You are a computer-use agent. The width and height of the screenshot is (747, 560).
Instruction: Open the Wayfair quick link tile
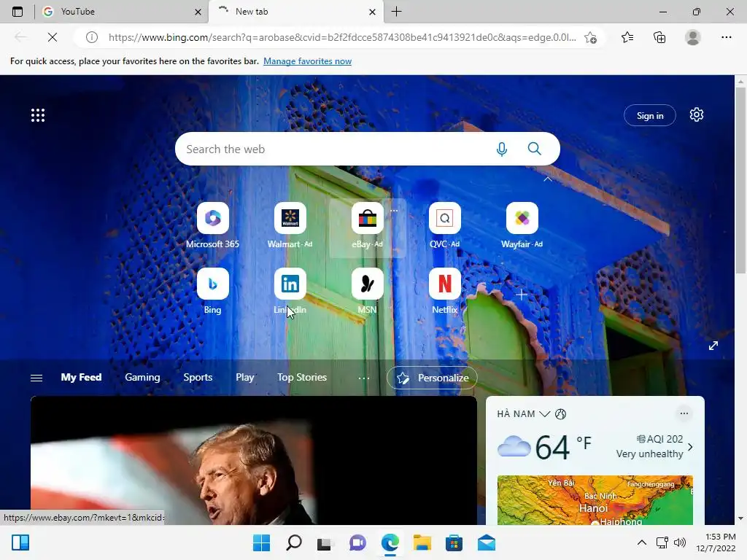click(x=522, y=225)
